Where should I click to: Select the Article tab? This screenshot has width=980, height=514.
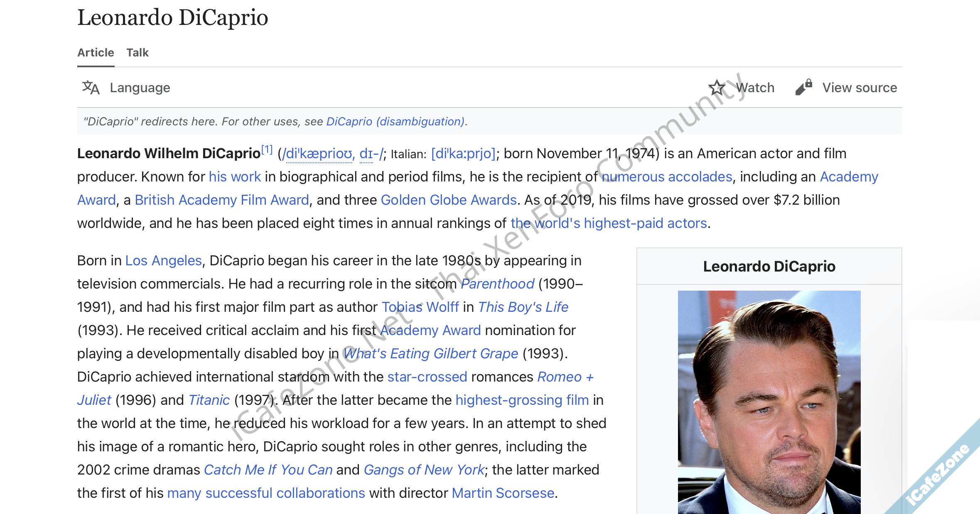(x=96, y=52)
